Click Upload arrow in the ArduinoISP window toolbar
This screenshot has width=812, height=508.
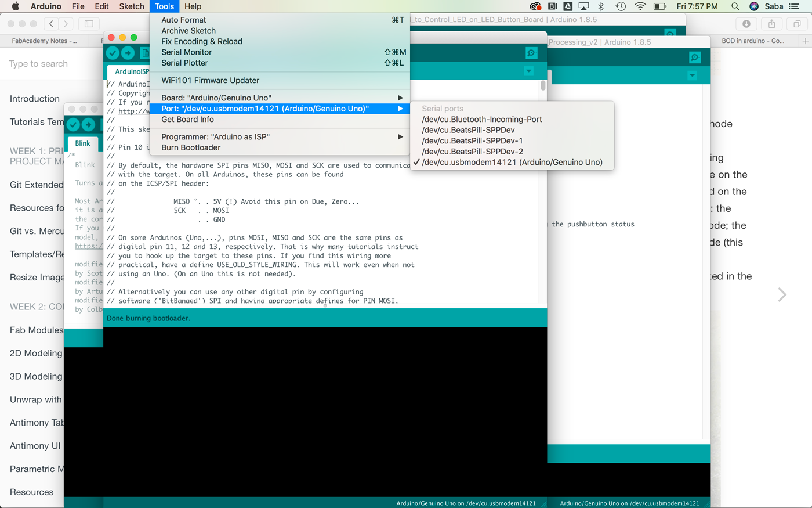pyautogui.click(x=128, y=53)
